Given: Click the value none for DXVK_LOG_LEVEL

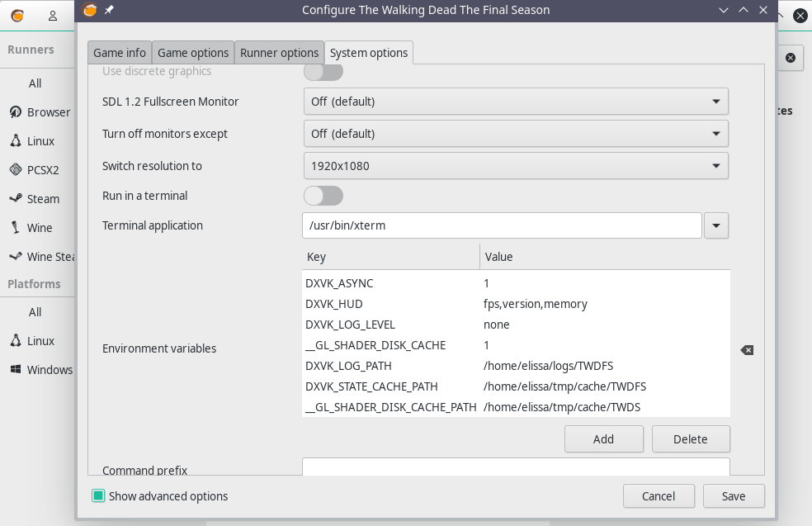Looking at the screenshot, I should 497,325.
